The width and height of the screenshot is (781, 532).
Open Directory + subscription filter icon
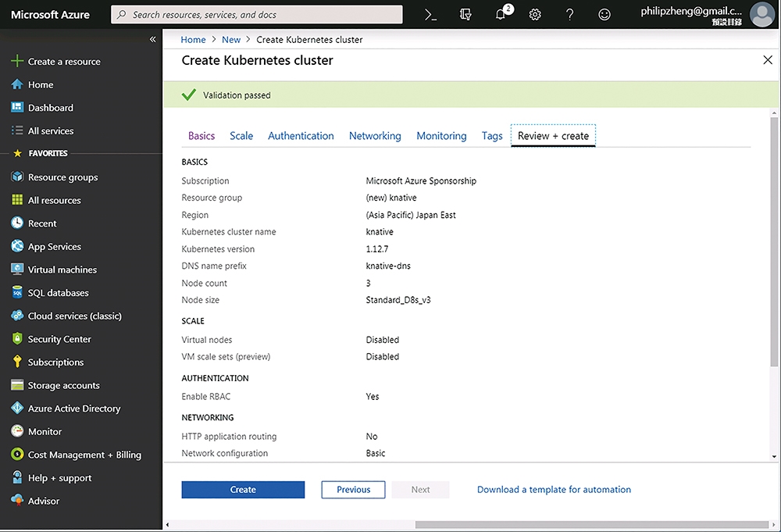(x=465, y=15)
